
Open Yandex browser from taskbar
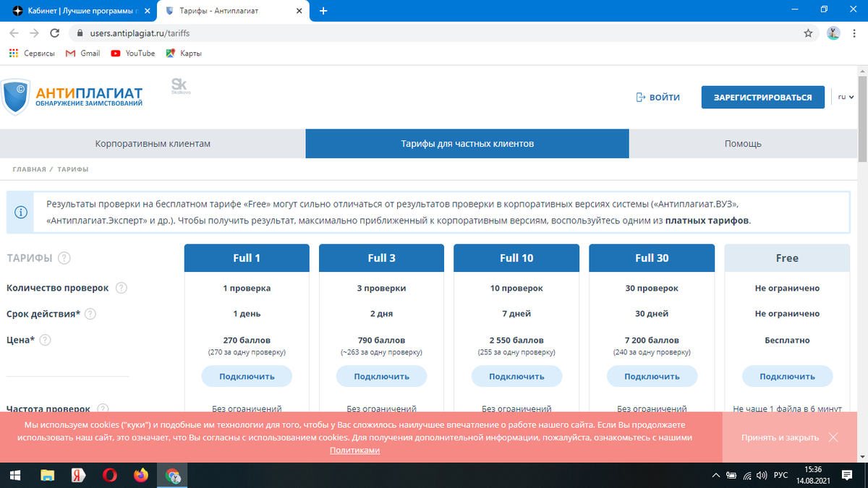point(78,475)
